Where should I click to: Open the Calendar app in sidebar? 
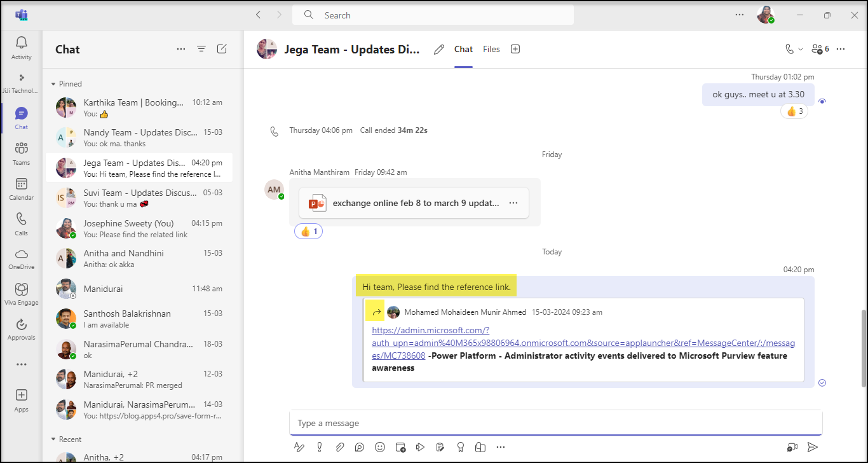21,189
